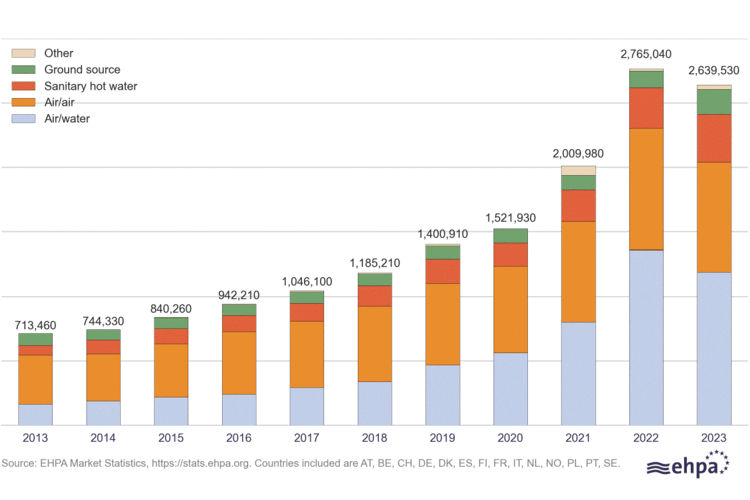The image size is (750, 500).
Task: Click the Ground source legend swatch
Action: [24, 70]
